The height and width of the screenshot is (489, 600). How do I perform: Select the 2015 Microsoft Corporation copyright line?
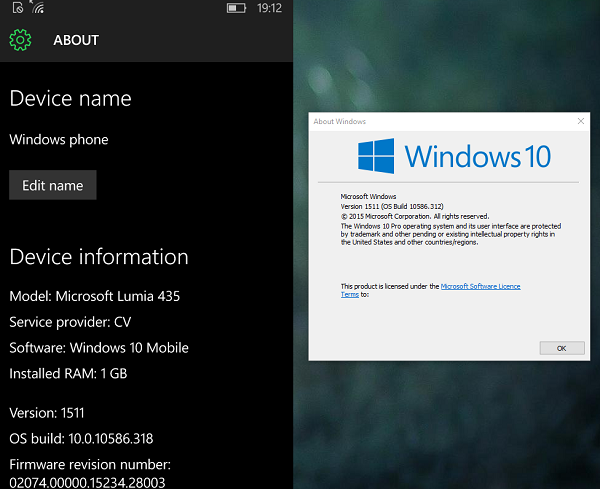click(x=415, y=216)
